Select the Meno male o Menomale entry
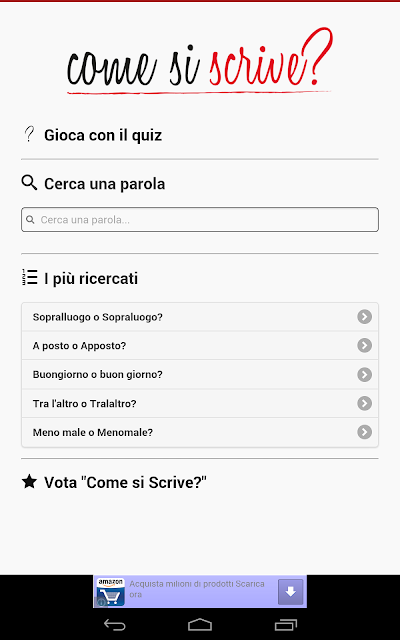Screen dimensions: 400x640 (200, 432)
